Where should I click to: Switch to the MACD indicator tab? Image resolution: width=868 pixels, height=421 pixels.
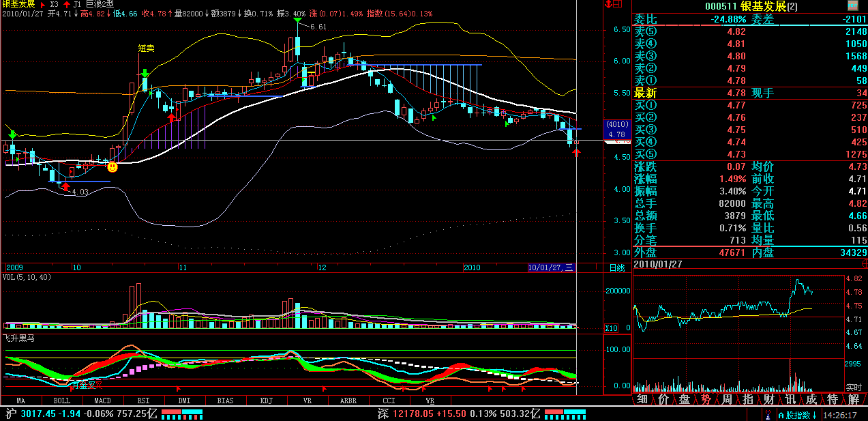[x=102, y=401]
